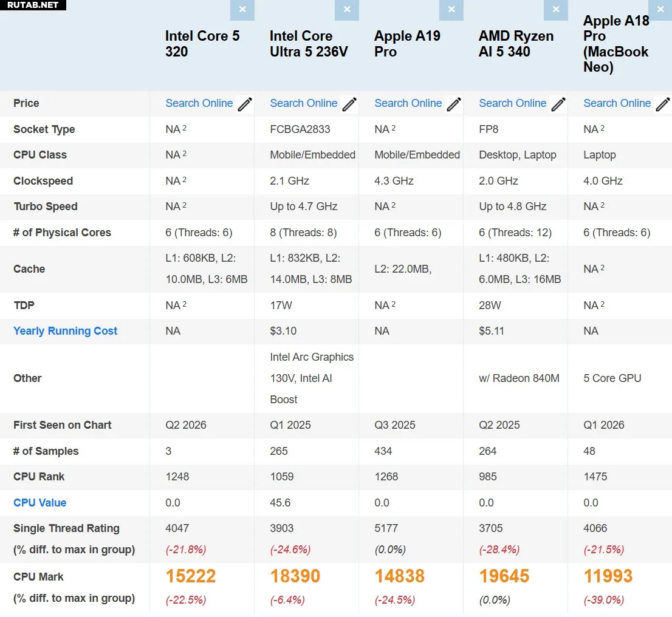This screenshot has width=672, height=617.
Task: Search Online price for Intel Core 5 320
Action: 199,103
